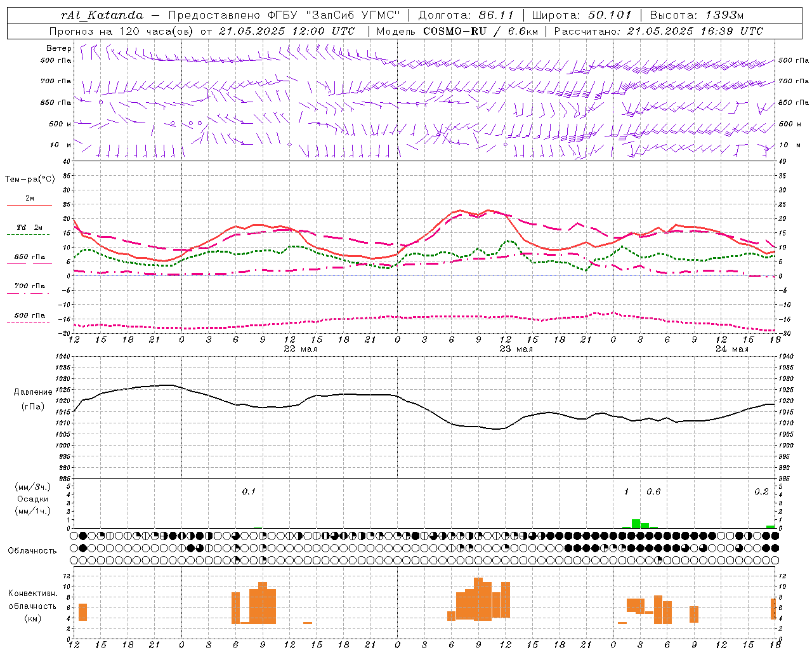Click the '(мм/3ч.)' precipitation unit label
The width and height of the screenshot is (812, 650).
pyautogui.click(x=33, y=487)
